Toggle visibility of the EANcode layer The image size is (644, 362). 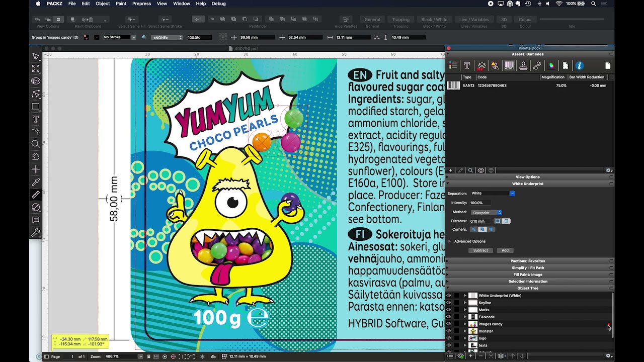click(449, 317)
